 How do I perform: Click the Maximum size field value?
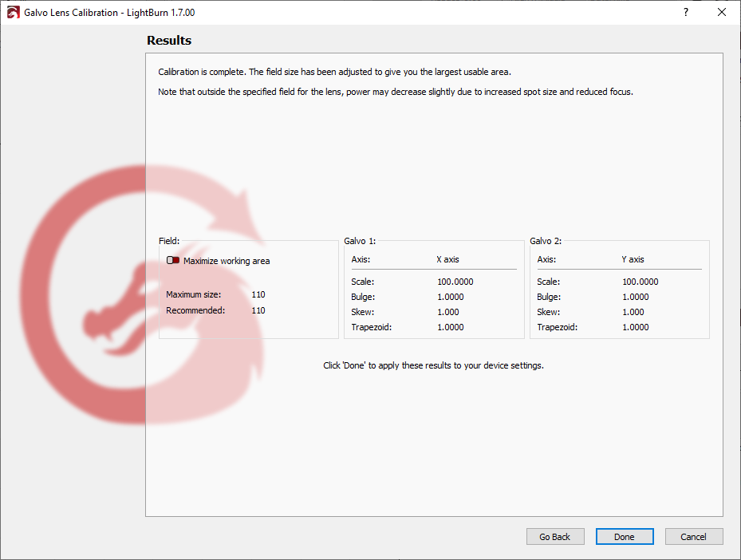(x=258, y=294)
